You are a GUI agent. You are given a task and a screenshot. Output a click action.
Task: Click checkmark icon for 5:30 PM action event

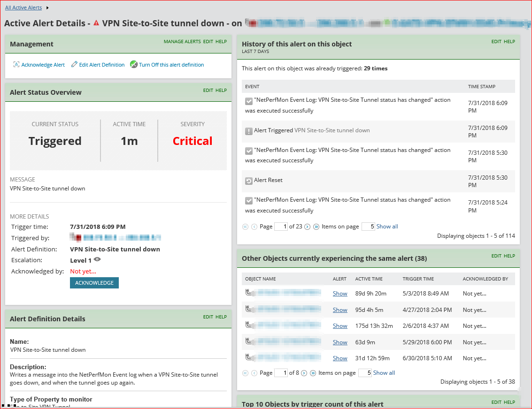click(x=249, y=151)
